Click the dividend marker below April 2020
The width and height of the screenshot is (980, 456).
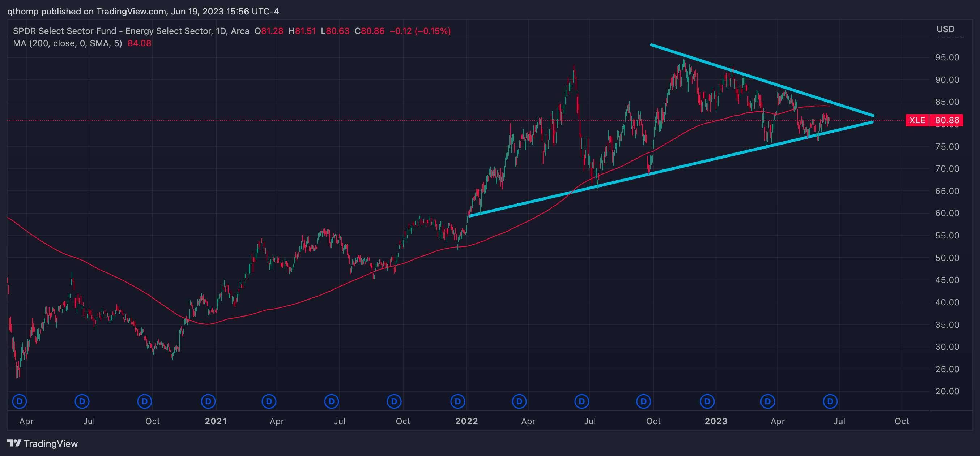(x=20, y=401)
